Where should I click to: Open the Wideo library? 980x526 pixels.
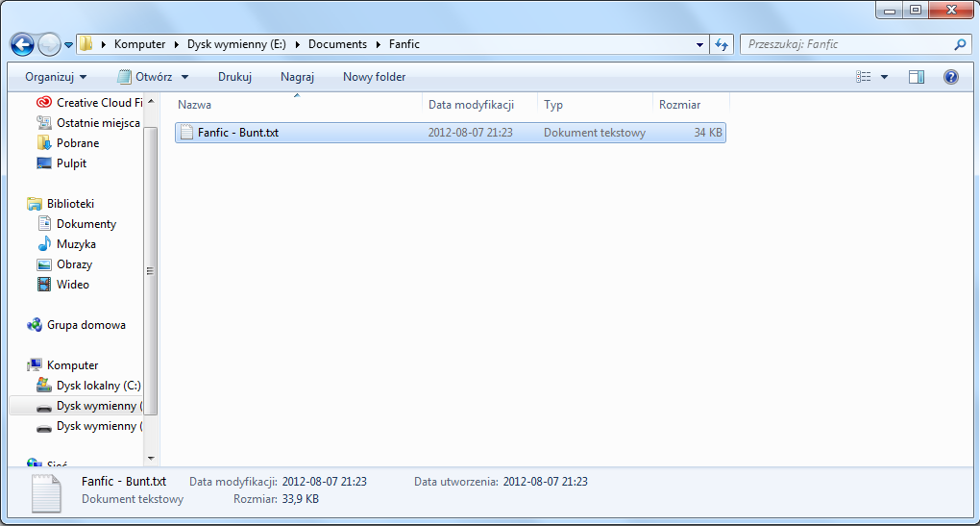(x=72, y=285)
